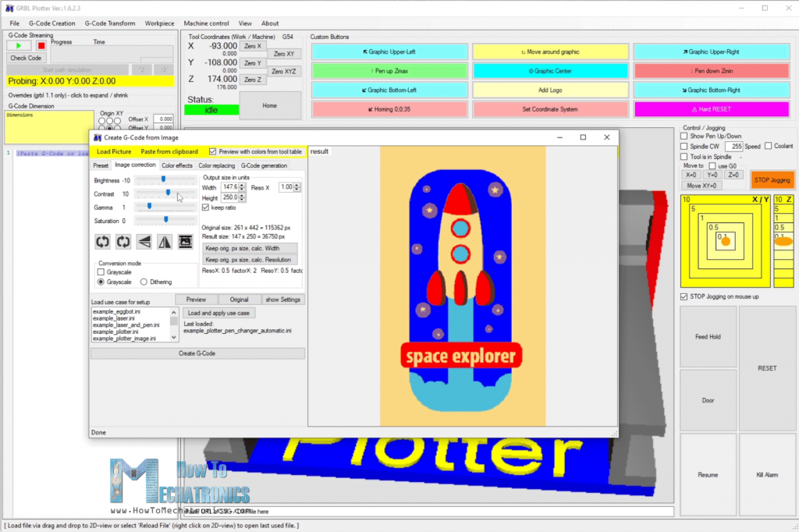The image size is (799, 532).
Task: Select the flip vertical icon
Action: (x=144, y=242)
